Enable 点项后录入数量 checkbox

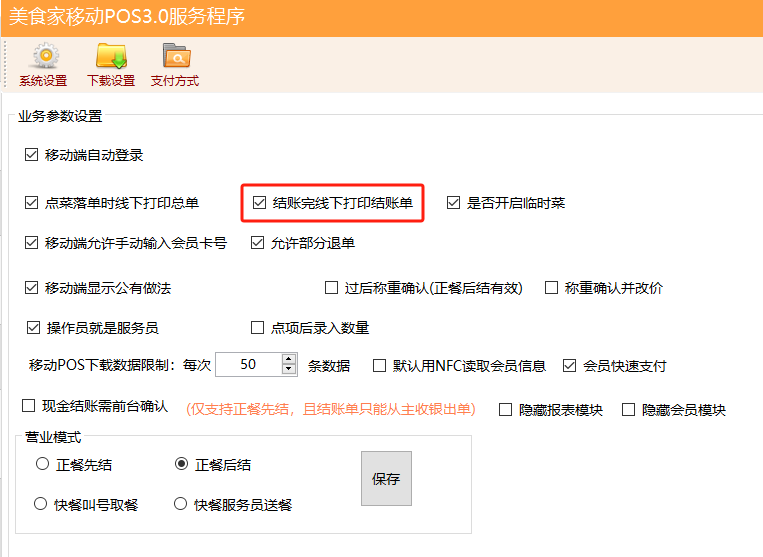[x=257, y=328]
